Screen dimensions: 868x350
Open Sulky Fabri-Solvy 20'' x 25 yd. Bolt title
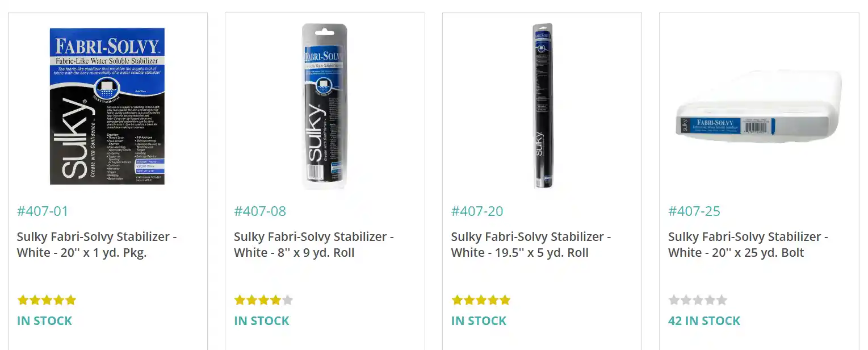coord(748,244)
